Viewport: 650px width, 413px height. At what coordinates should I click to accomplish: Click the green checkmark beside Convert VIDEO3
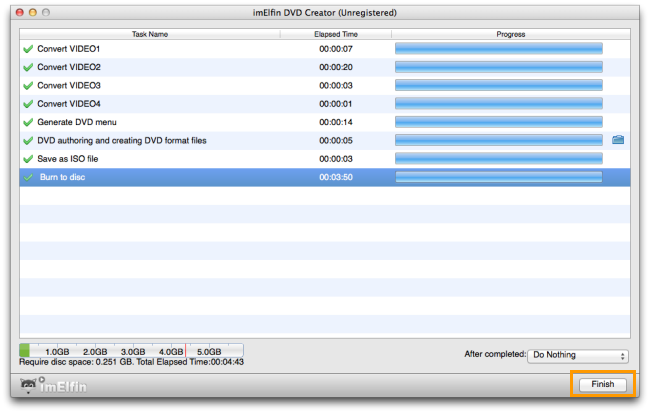pos(28,86)
